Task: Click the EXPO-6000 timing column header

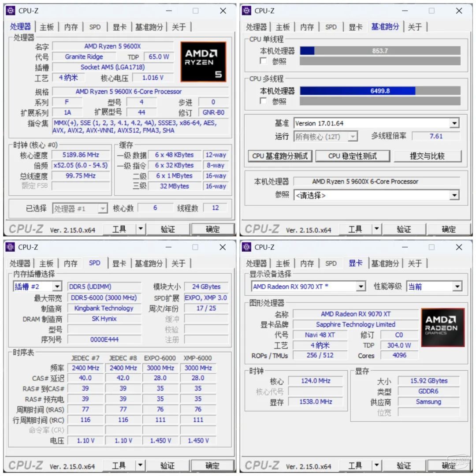Action: point(160,358)
